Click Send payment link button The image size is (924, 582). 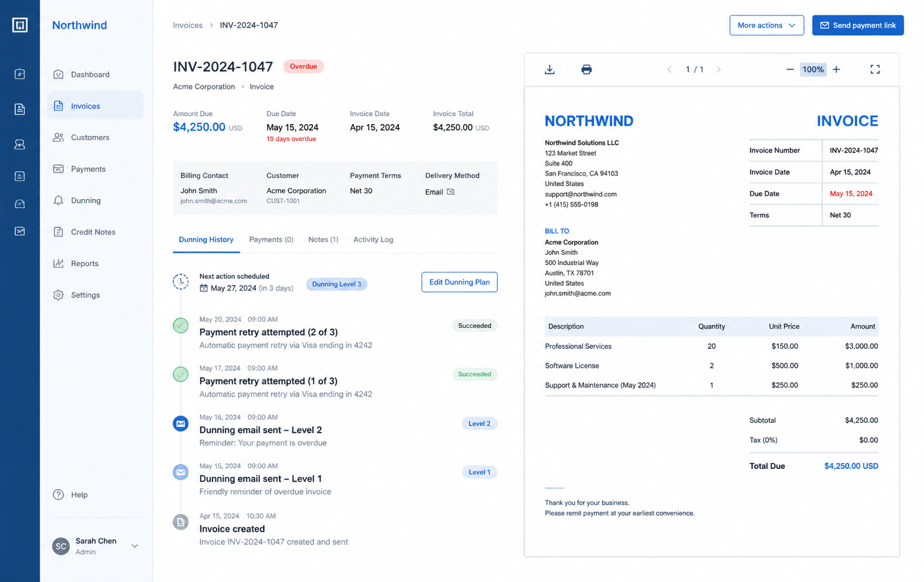point(858,25)
